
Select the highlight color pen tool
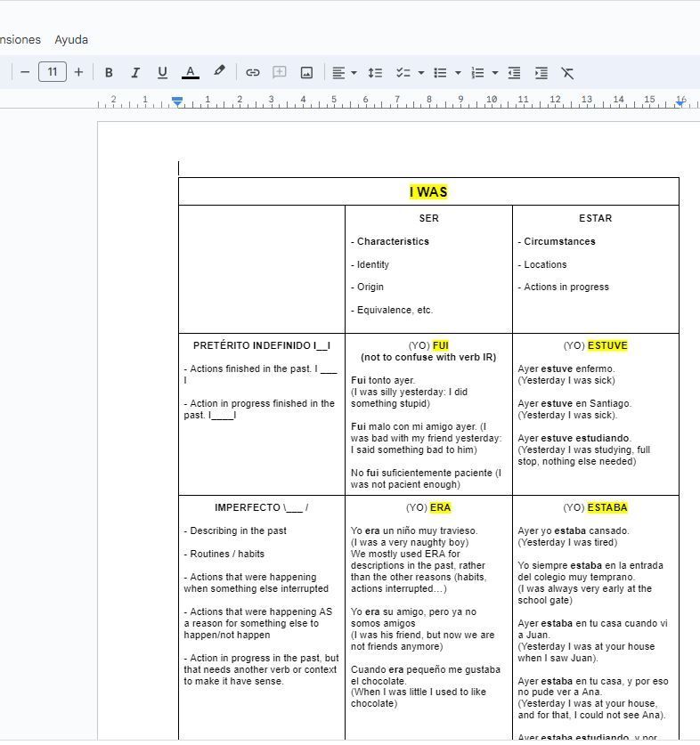(219, 71)
